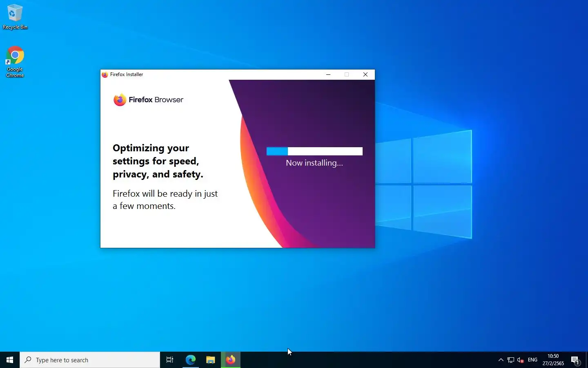Close the Firefox Installer window

coord(365,74)
